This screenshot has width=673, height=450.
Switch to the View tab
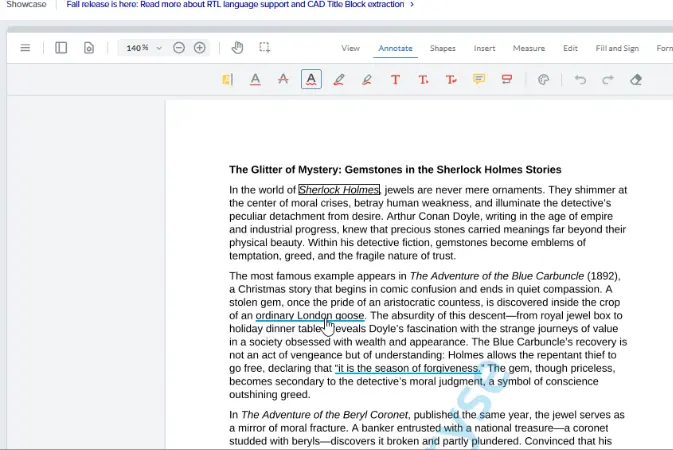pos(350,48)
